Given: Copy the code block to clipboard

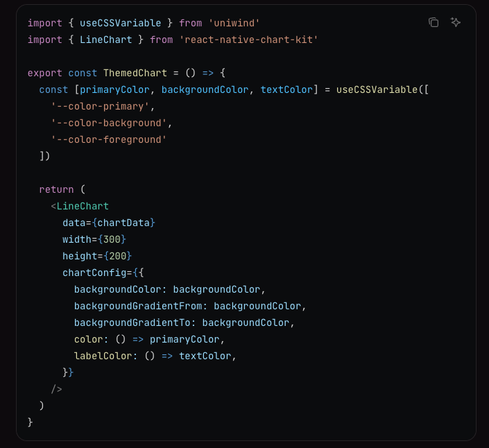Looking at the screenshot, I should pos(434,22).
